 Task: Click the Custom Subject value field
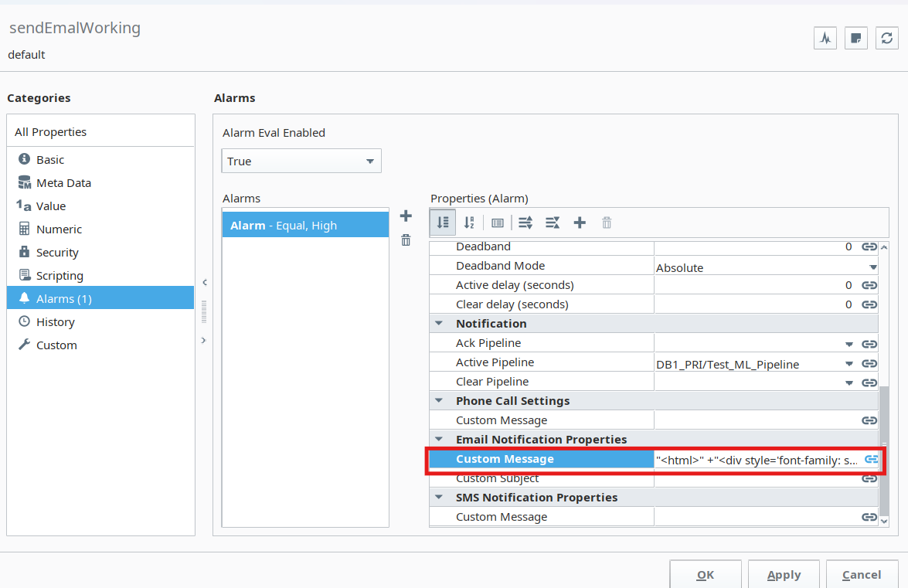757,478
